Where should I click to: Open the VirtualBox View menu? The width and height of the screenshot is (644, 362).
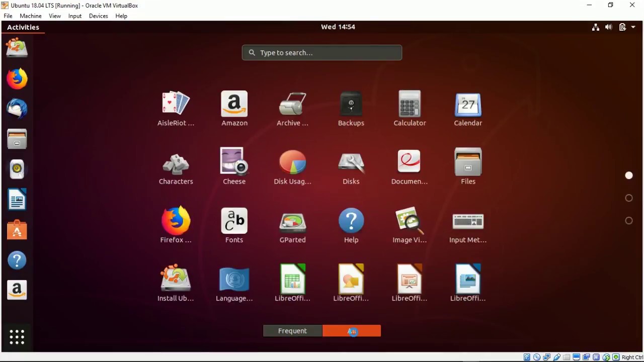point(55,16)
